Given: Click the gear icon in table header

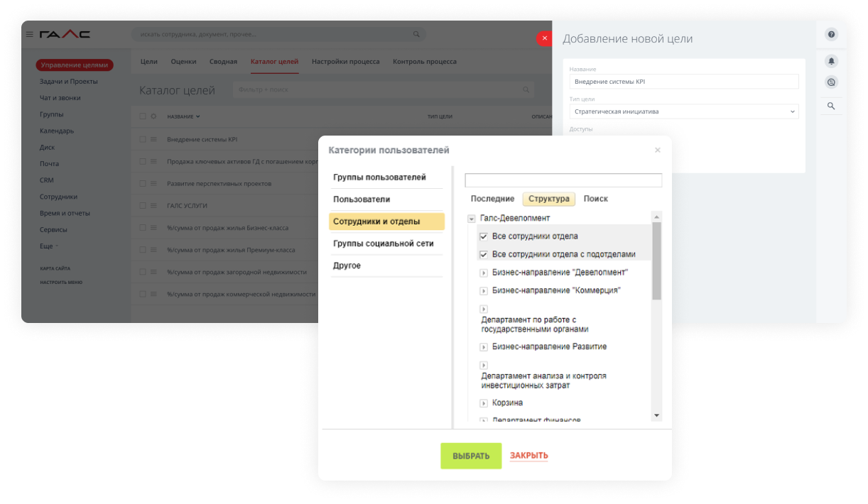Looking at the screenshot, I should (153, 116).
